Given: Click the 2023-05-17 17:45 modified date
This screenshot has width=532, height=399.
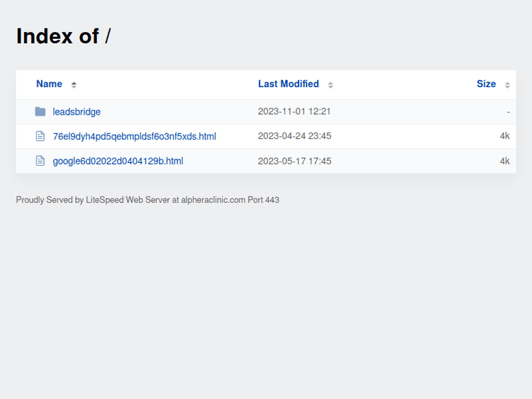Looking at the screenshot, I should 294,161.
